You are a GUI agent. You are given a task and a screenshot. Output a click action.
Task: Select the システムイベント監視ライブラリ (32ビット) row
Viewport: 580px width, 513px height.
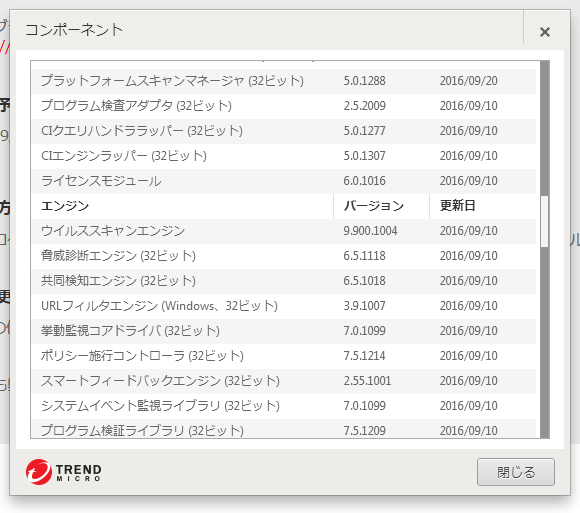[284, 406]
